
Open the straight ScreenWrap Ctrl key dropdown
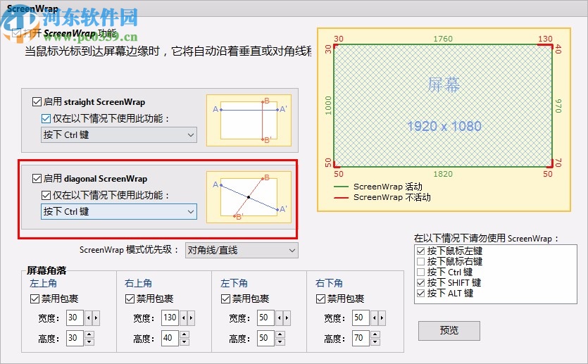click(118, 134)
